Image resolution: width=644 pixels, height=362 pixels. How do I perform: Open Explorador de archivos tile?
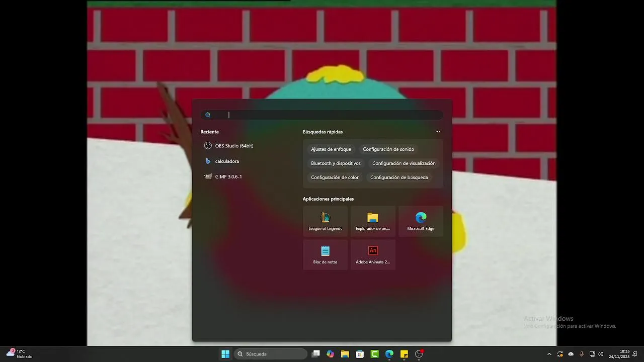(373, 221)
